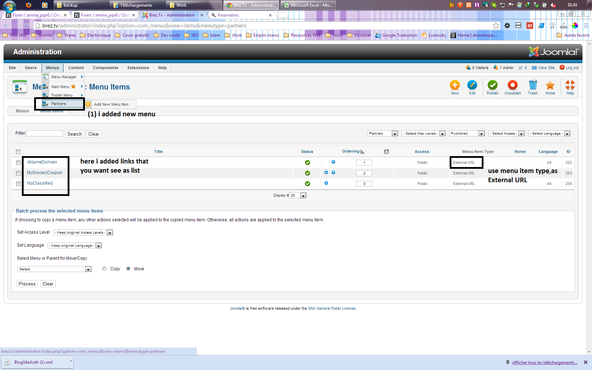The height and width of the screenshot is (370, 592).
Task: Click the Trash toolbar icon
Action: [x=532, y=85]
